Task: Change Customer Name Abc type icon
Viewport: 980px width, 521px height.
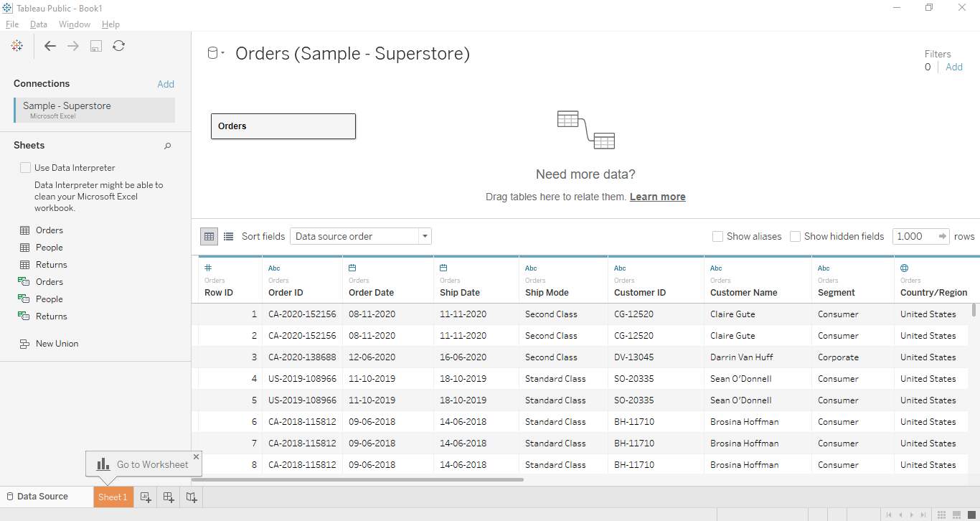Action: pos(716,268)
